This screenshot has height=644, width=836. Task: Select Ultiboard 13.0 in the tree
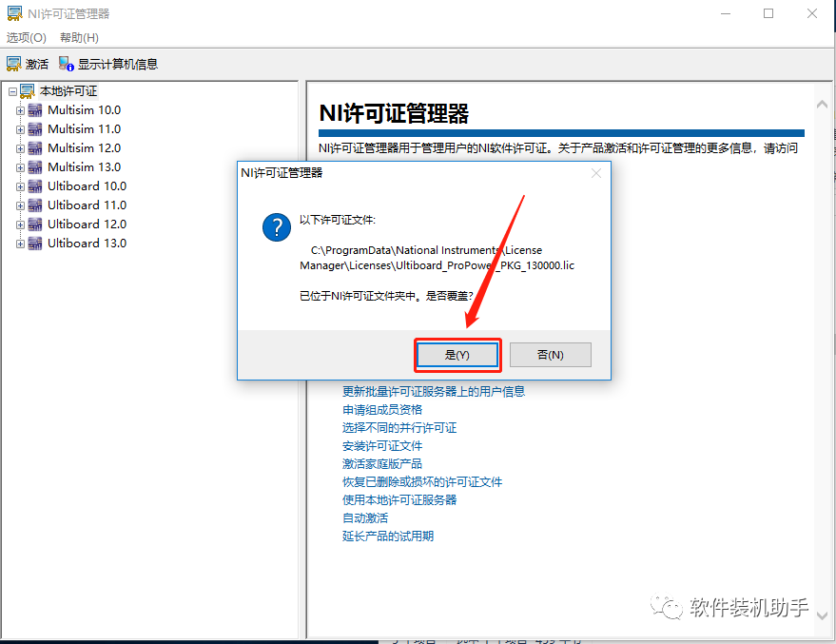click(87, 244)
